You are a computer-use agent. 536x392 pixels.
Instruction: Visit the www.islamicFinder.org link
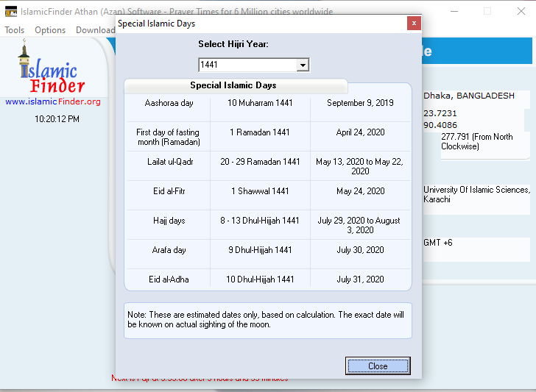point(53,101)
